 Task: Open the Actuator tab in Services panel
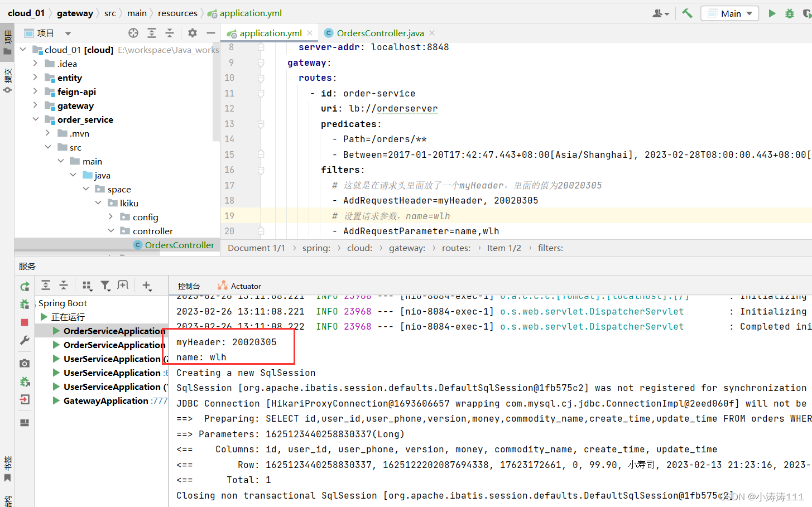point(244,286)
